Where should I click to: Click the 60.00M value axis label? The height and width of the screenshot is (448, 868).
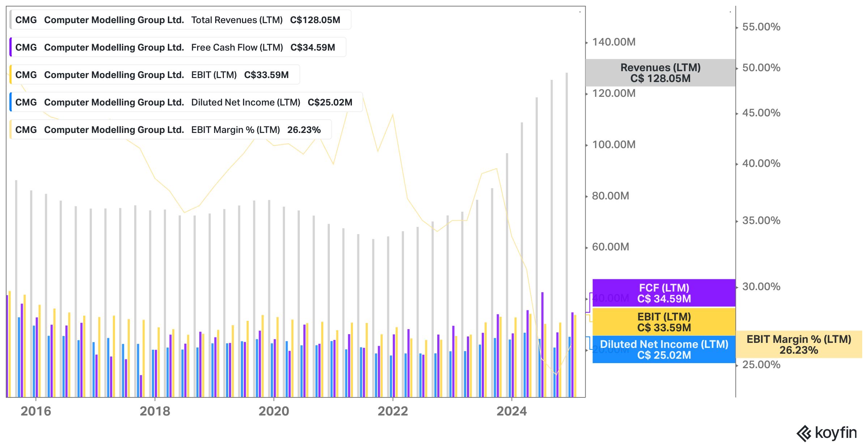tap(610, 247)
